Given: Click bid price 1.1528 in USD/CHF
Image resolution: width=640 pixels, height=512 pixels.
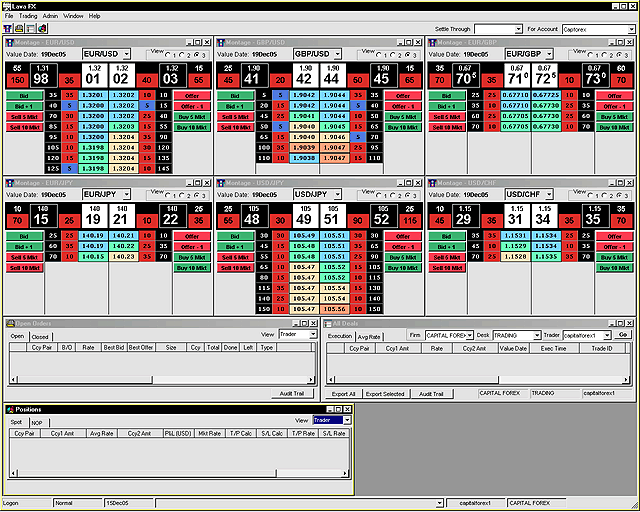Looking at the screenshot, I should point(516,256).
